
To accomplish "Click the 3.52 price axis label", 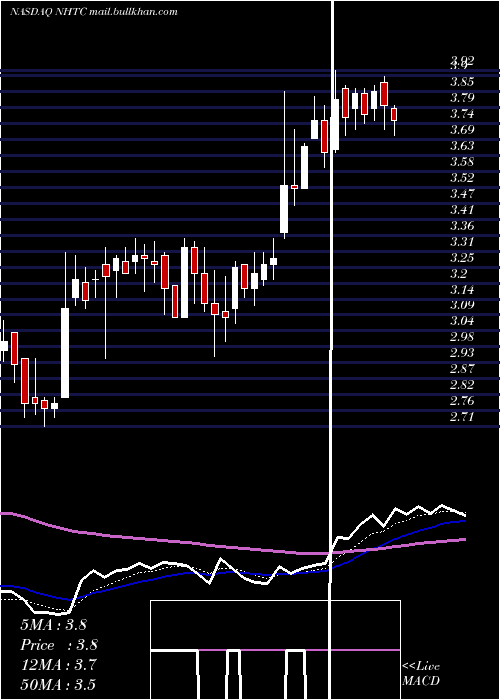I will (x=462, y=178).
